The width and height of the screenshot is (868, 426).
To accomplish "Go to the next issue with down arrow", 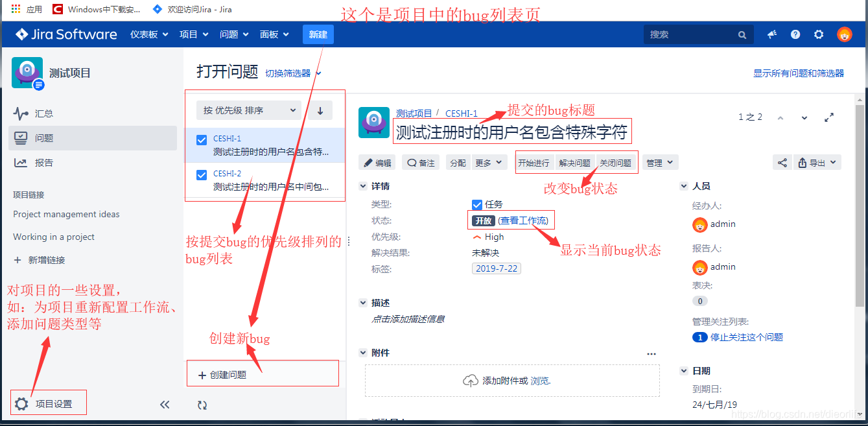I will pos(804,118).
